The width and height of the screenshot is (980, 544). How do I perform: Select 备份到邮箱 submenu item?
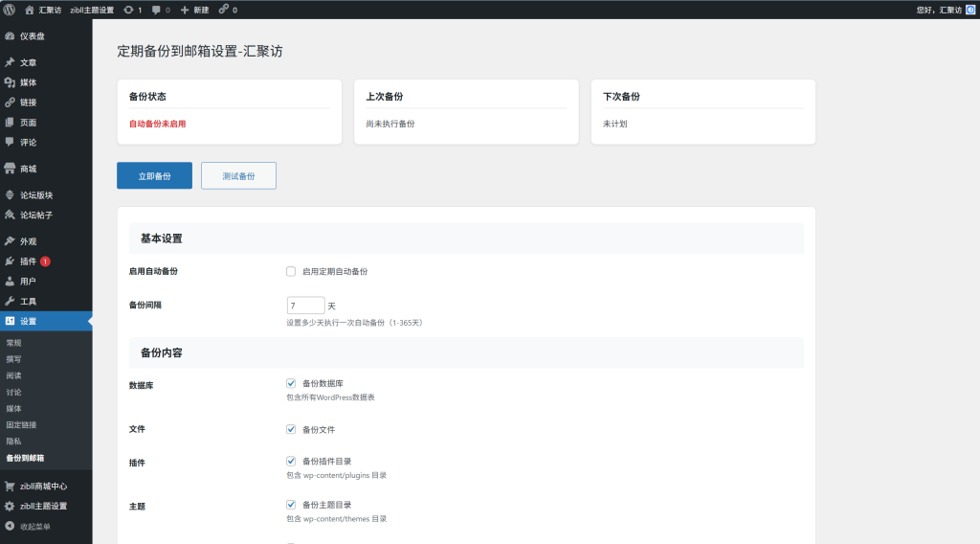pos(25,459)
